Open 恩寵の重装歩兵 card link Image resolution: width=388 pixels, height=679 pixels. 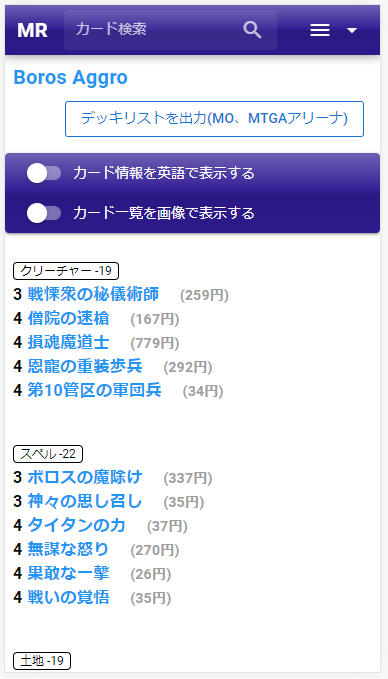point(85,367)
